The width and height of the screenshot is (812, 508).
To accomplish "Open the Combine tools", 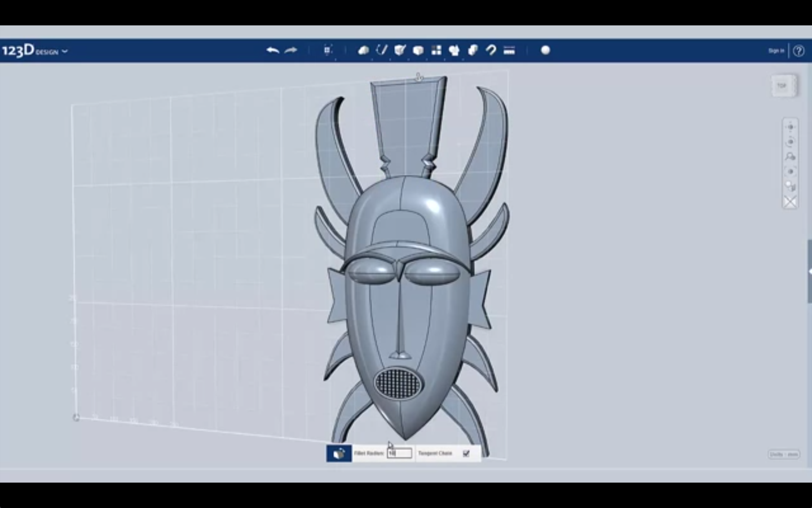I will point(473,50).
